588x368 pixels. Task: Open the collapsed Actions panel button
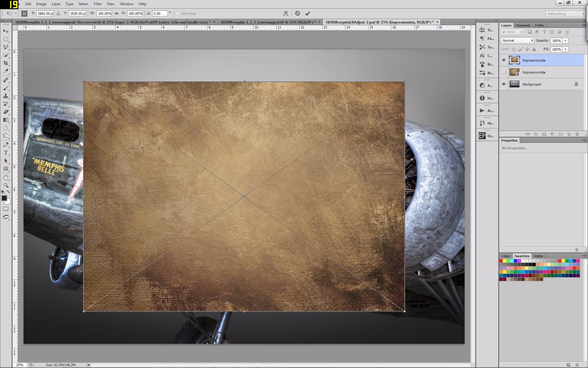point(487,111)
